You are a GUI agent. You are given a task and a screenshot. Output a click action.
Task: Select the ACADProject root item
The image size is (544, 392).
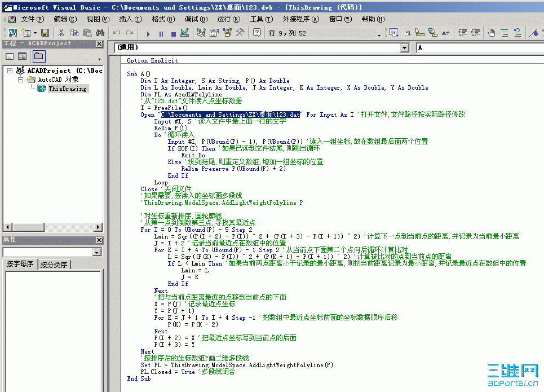point(64,71)
